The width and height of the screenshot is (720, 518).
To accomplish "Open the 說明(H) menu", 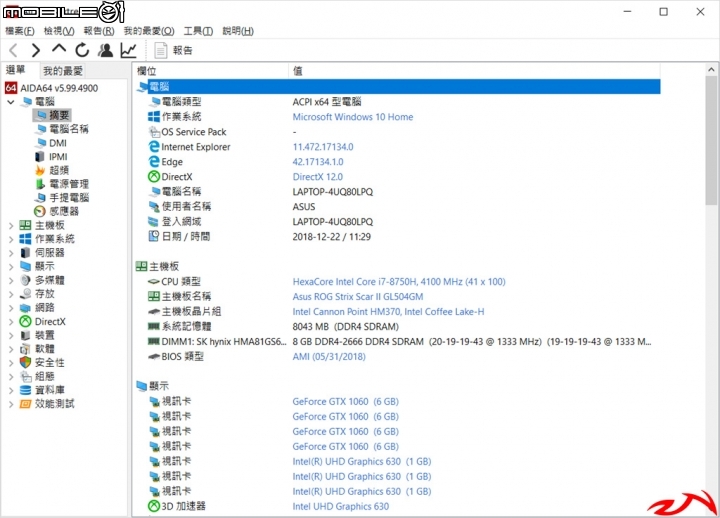I will point(238,31).
